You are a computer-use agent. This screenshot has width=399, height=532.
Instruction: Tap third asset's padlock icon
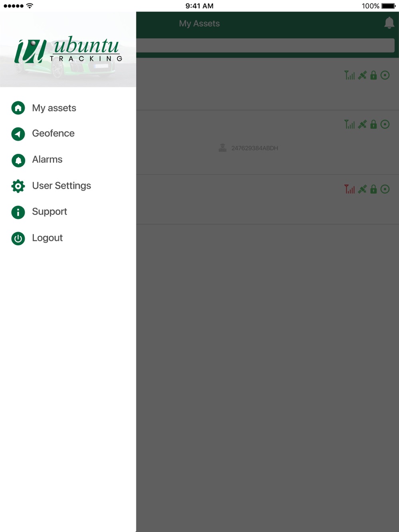[x=373, y=189]
